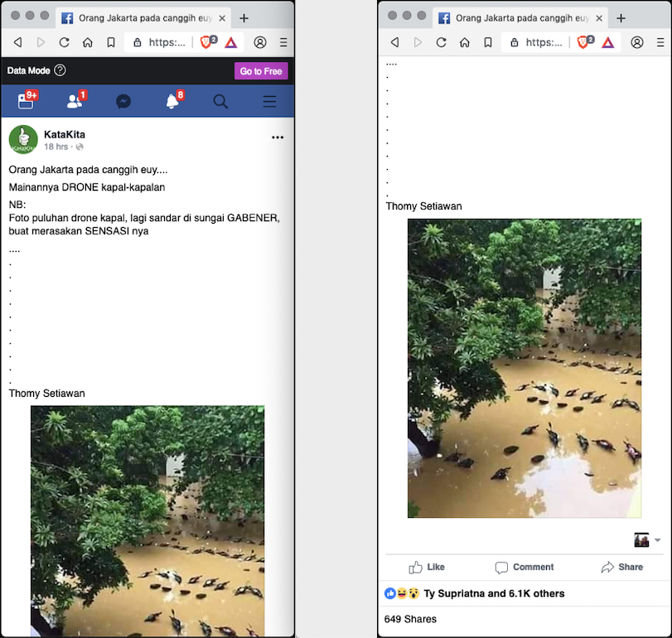
Task: Click the Comment button under the post
Action: (x=525, y=568)
